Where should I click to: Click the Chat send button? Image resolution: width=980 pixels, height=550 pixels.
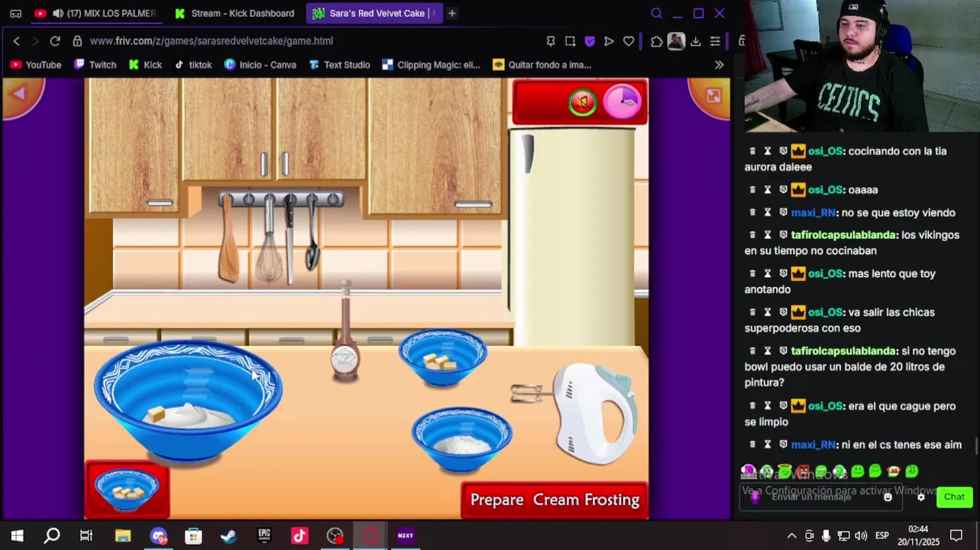pos(954,497)
